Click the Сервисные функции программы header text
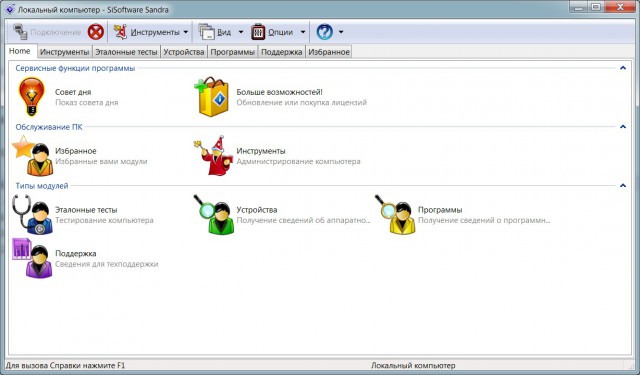This screenshot has height=375, width=640. [75, 68]
